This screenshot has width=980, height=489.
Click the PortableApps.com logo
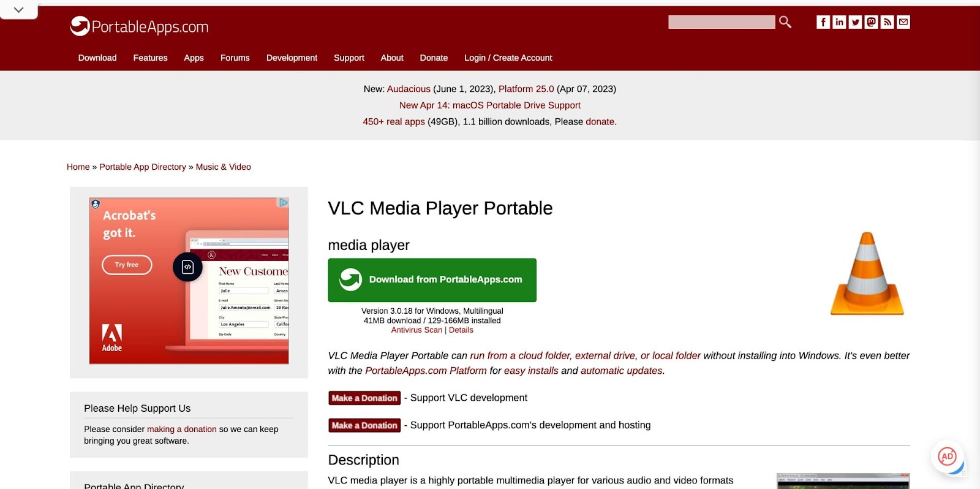[139, 26]
